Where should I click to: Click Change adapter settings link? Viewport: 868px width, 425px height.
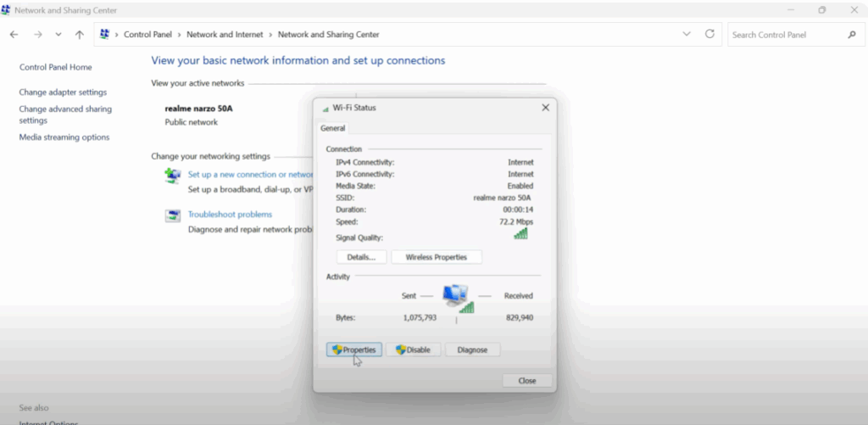63,92
